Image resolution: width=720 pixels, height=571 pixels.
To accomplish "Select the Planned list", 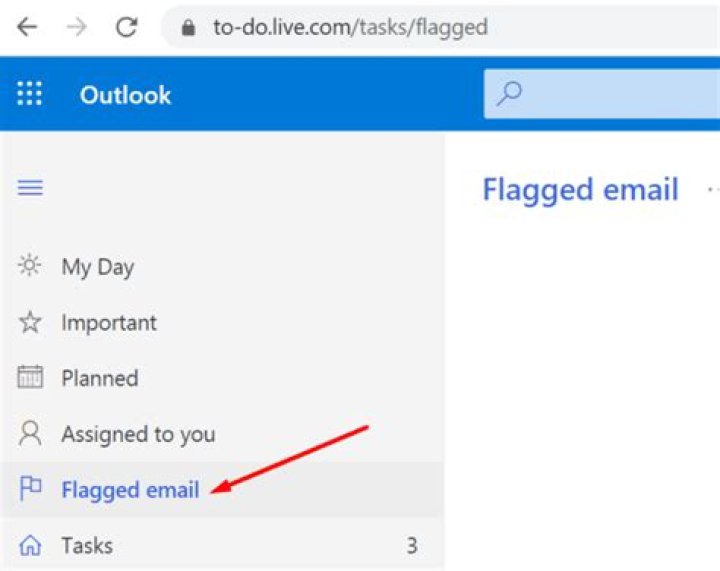I will [x=100, y=378].
